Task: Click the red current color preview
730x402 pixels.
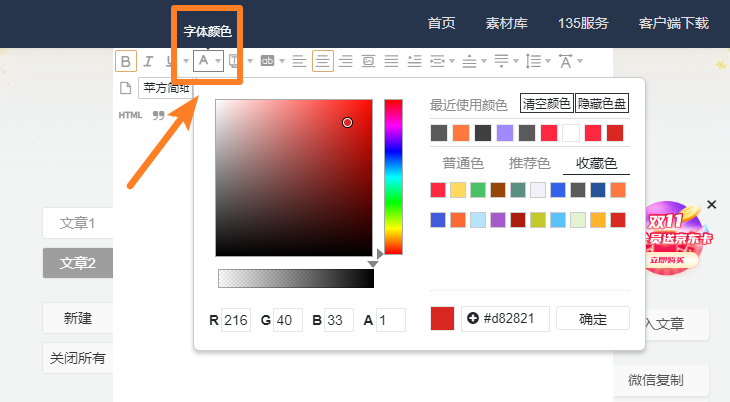Action: coord(442,319)
